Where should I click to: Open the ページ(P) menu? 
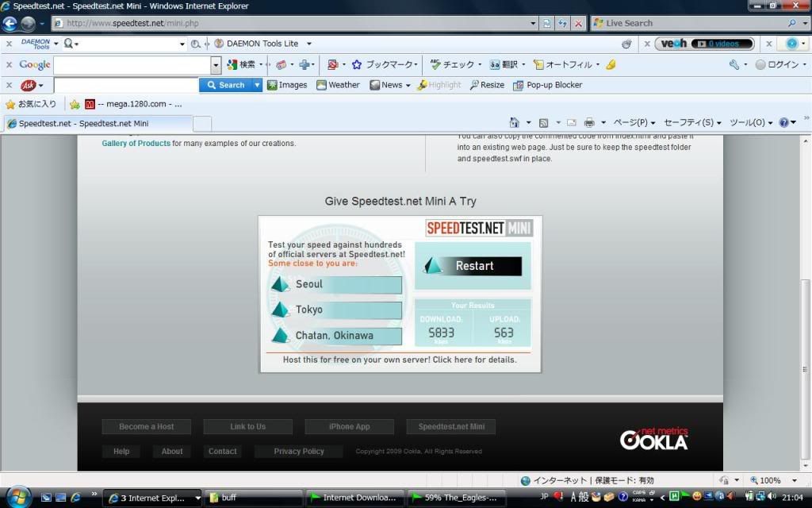pyautogui.click(x=634, y=123)
